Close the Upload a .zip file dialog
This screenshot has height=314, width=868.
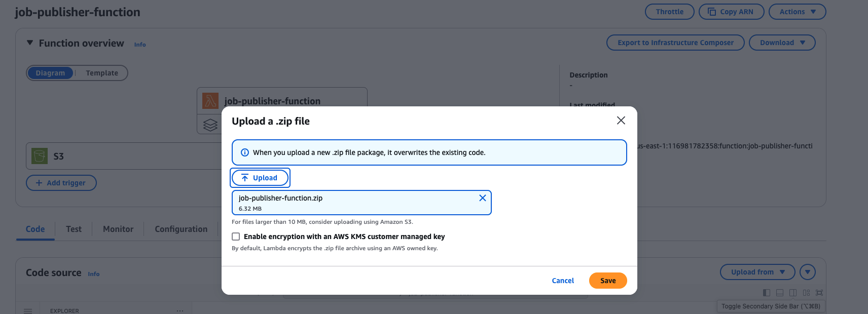[x=621, y=121]
